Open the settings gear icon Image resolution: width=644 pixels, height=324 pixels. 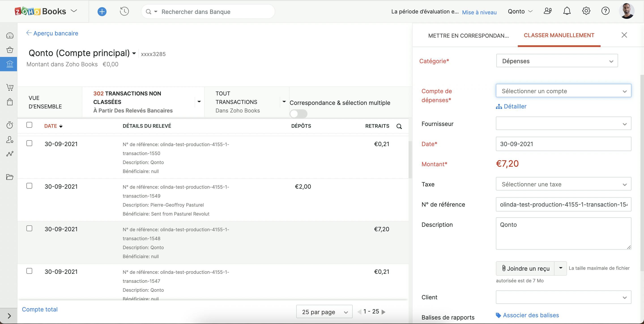(x=586, y=11)
